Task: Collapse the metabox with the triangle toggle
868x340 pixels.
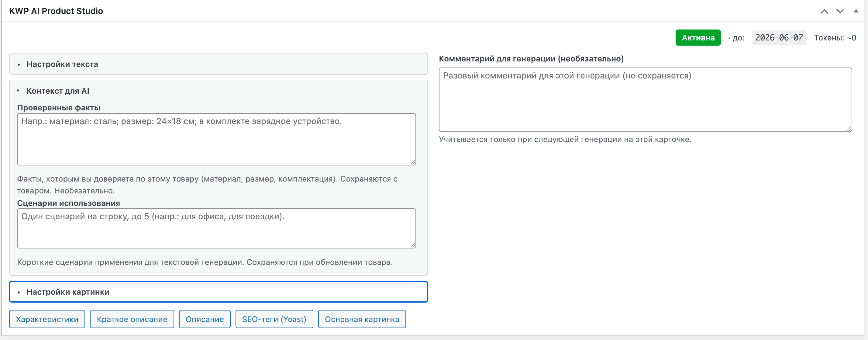Action: click(x=856, y=11)
